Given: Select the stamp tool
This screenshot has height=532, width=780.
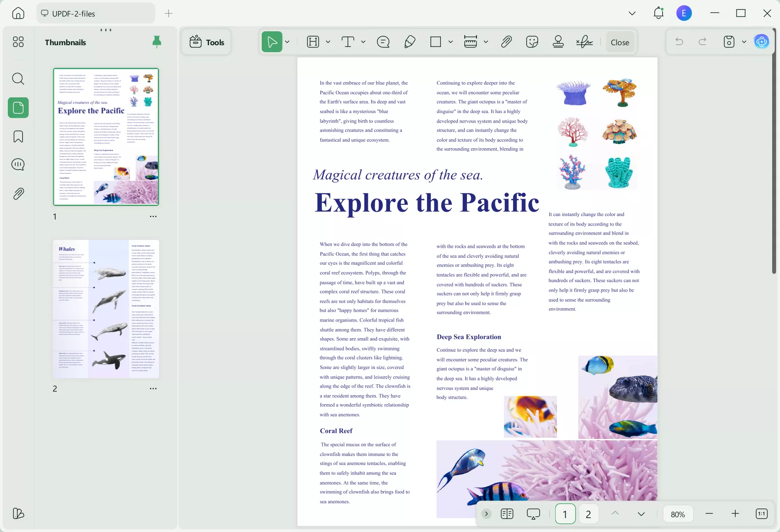Looking at the screenshot, I should pyautogui.click(x=558, y=42).
